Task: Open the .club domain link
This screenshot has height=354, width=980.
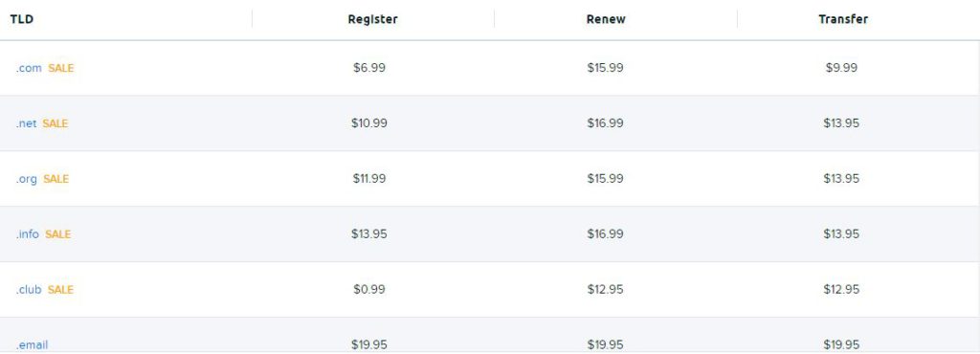Action: click(29, 290)
